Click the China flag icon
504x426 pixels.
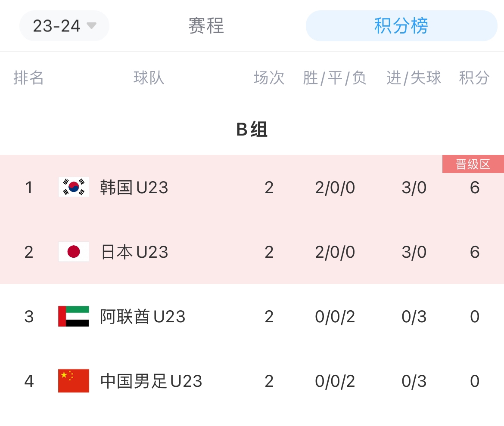tap(74, 381)
